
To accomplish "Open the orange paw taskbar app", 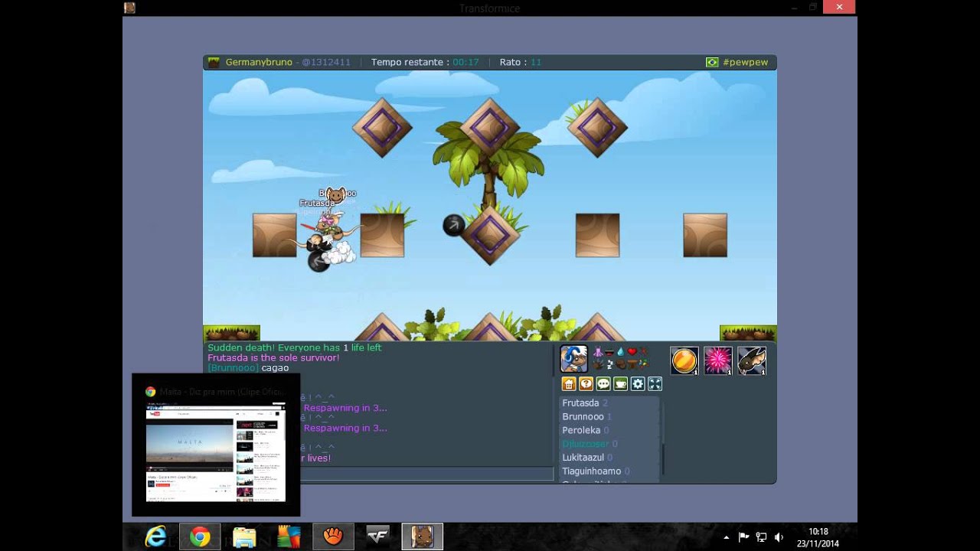I will pyautogui.click(x=333, y=536).
